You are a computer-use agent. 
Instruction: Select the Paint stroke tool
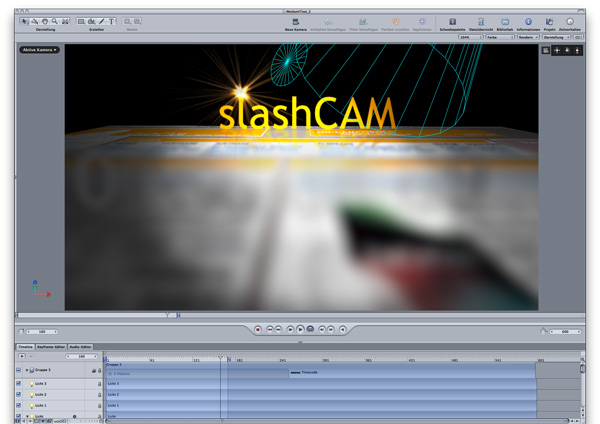(x=101, y=21)
